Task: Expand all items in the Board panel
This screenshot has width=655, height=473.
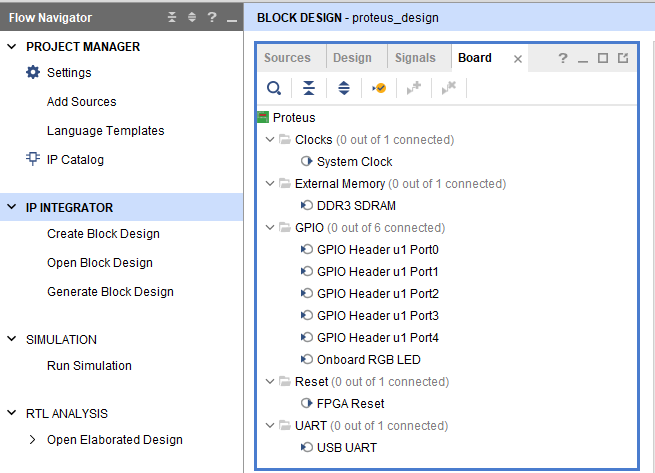Action: point(343,88)
